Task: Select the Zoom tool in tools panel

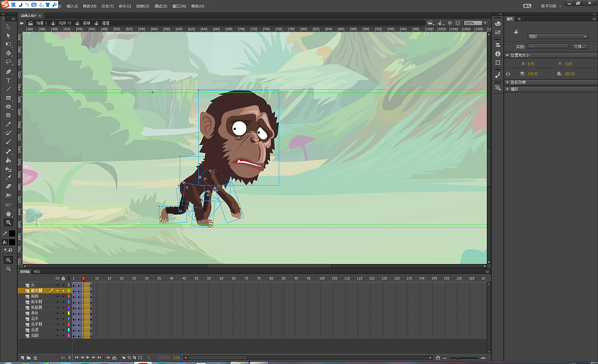Action: [8, 222]
